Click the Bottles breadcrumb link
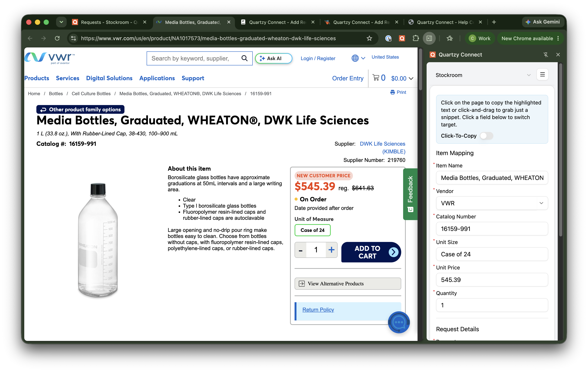The image size is (588, 372). 56,94
